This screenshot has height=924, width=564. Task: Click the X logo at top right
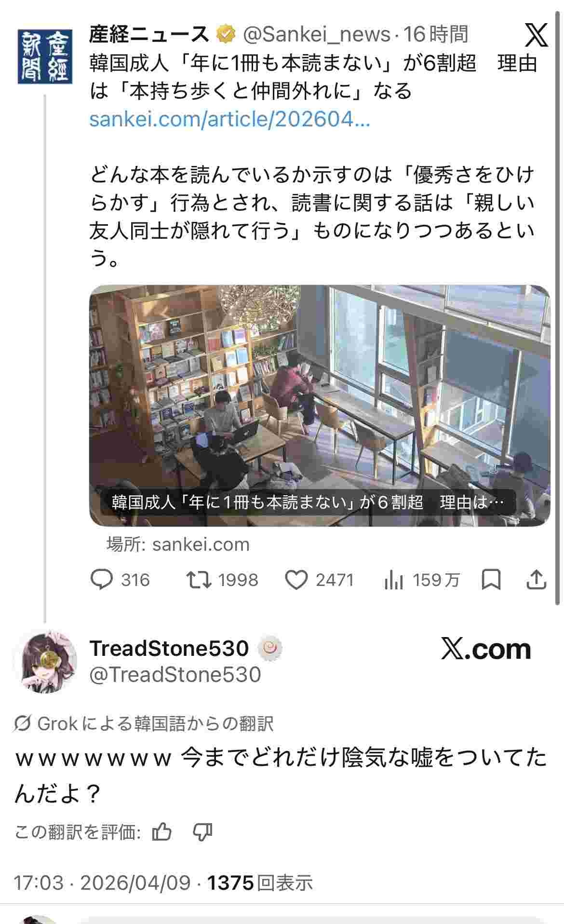coord(536,35)
